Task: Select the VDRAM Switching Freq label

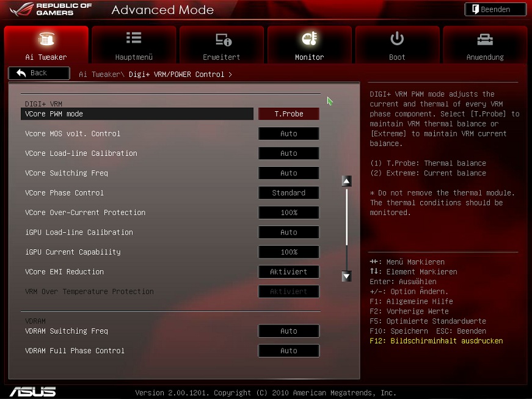Action: pos(67,331)
